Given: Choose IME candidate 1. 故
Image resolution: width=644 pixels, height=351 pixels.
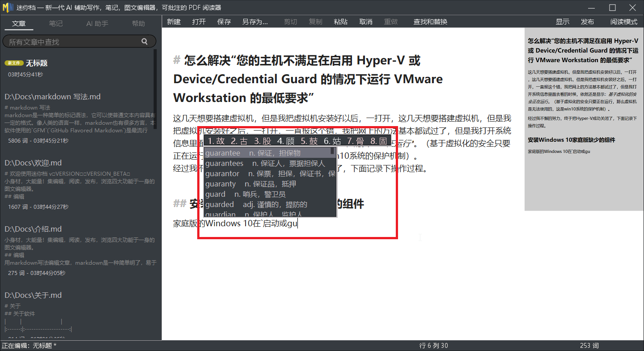Looking at the screenshot, I should (216, 141).
